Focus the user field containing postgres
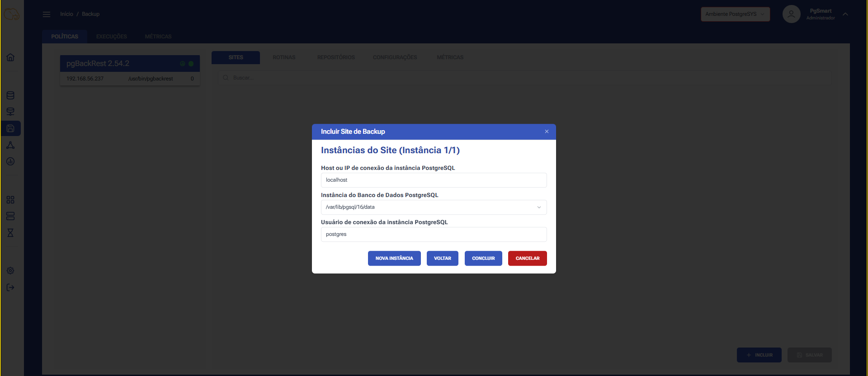Image resolution: width=868 pixels, height=376 pixels. pos(434,234)
